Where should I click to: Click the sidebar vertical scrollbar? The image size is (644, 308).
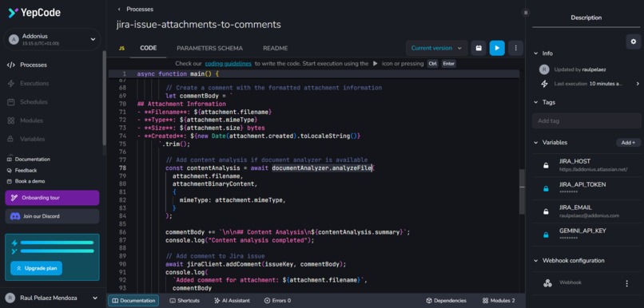[105, 97]
